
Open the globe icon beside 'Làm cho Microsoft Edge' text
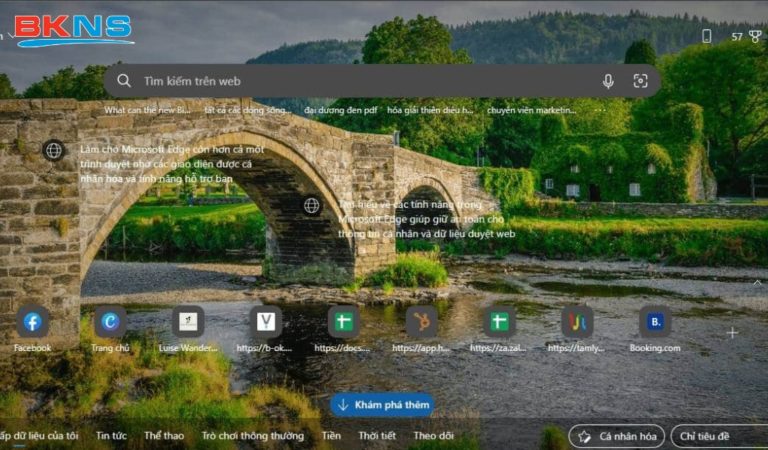(53, 150)
